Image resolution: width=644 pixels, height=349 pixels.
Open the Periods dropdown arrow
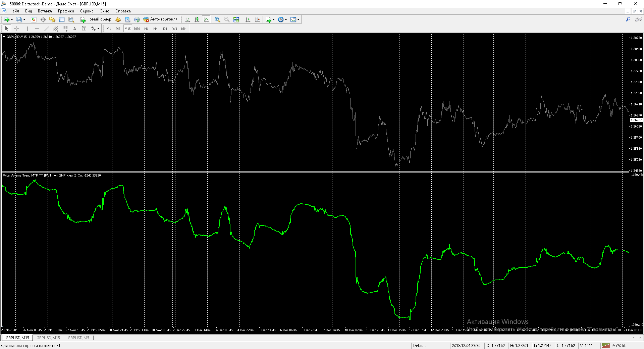point(286,19)
